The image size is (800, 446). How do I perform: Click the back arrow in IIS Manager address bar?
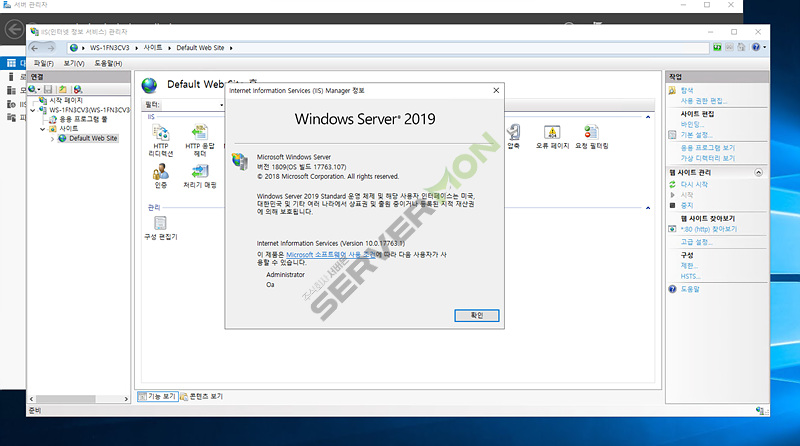coord(35,48)
